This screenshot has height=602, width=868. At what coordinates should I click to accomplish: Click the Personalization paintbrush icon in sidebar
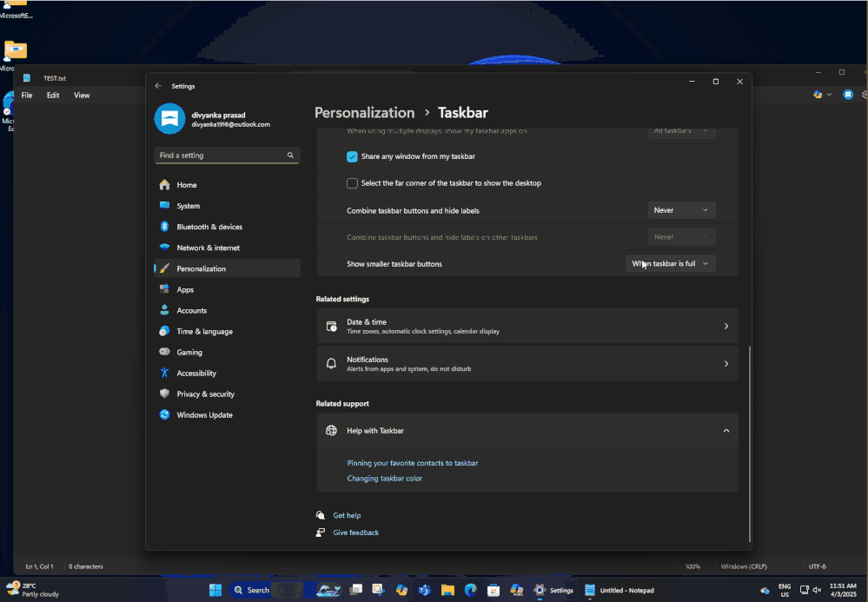pyautogui.click(x=164, y=268)
